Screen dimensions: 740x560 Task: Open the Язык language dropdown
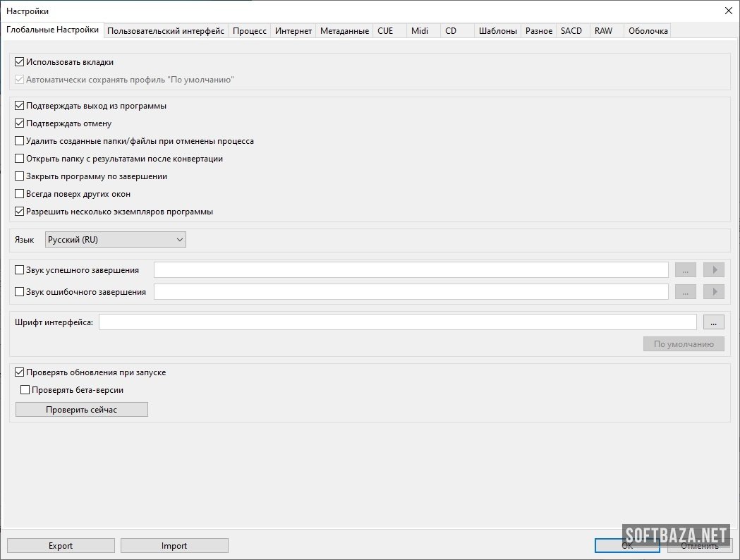tap(115, 240)
